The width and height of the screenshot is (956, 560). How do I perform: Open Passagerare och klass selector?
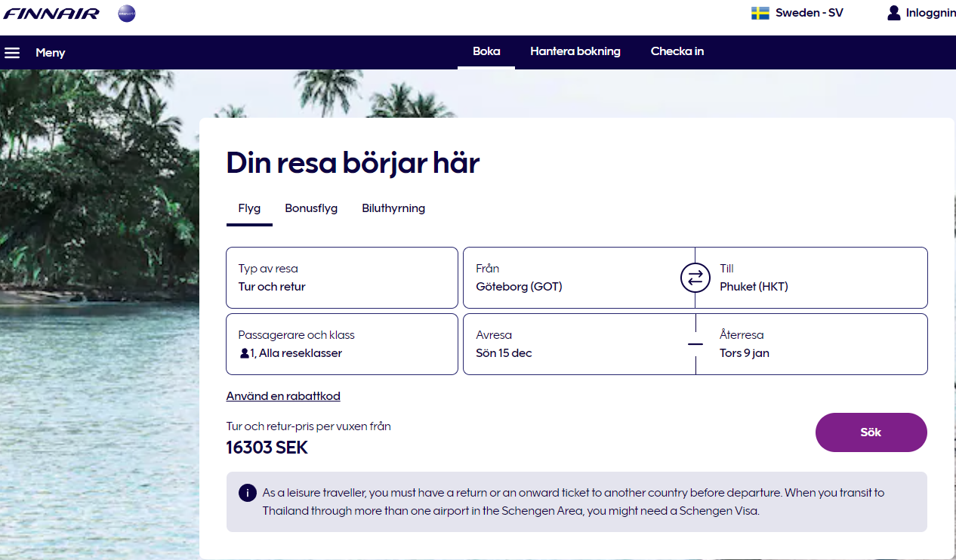pos(342,344)
